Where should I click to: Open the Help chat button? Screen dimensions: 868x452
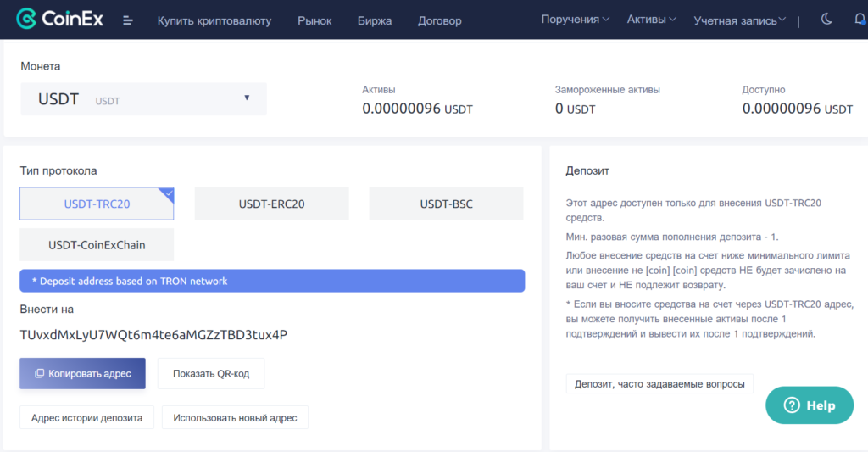(x=810, y=405)
